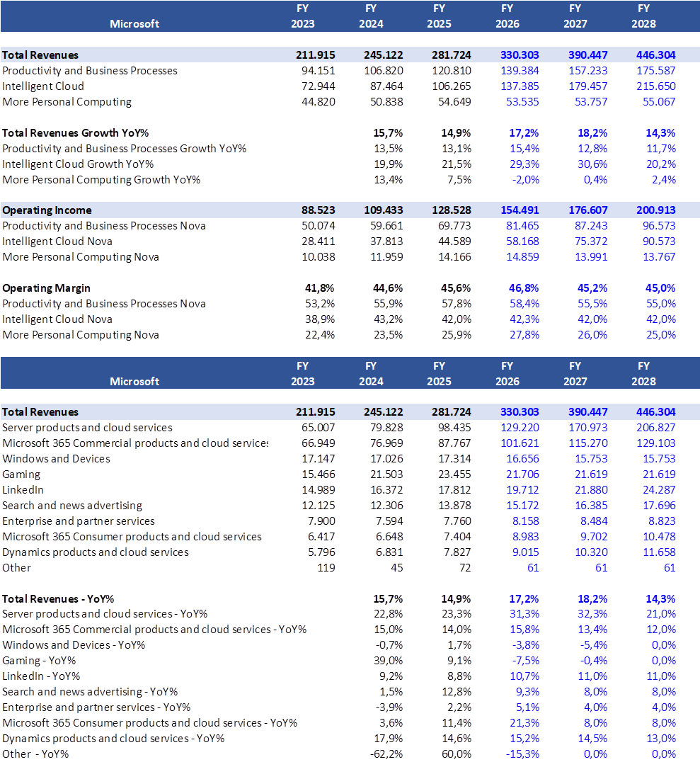
Task: Click the blue 139.384 forecast value
Action: (x=520, y=71)
